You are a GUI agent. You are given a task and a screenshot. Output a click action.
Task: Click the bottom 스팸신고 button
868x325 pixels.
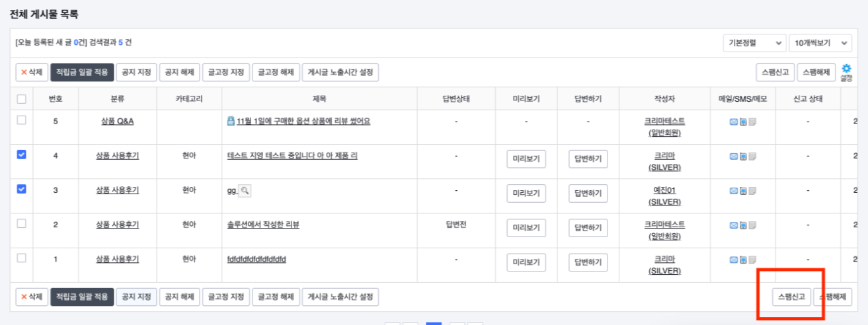[791, 297]
